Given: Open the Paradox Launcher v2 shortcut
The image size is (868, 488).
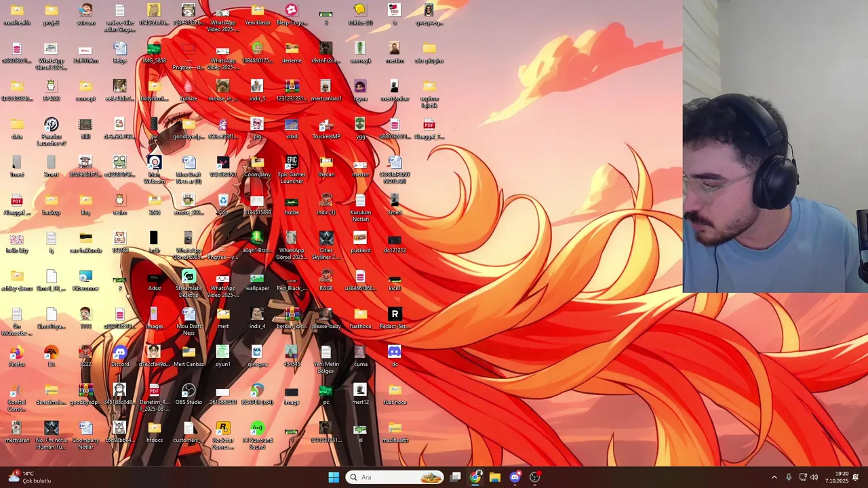Looking at the screenshot, I should [51, 131].
